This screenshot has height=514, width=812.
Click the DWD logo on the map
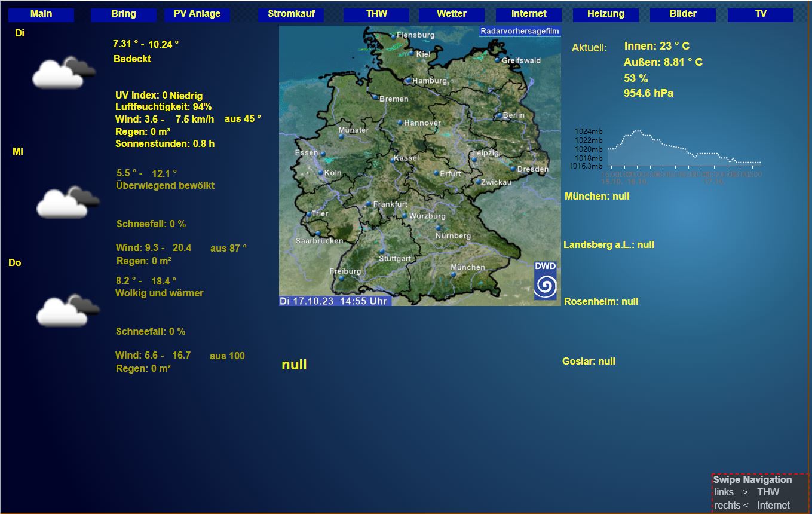click(545, 280)
